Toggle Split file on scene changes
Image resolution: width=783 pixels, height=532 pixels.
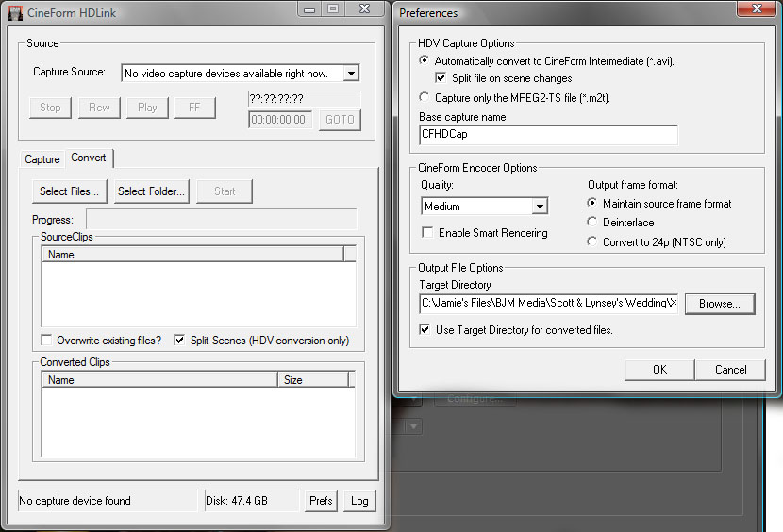441,78
